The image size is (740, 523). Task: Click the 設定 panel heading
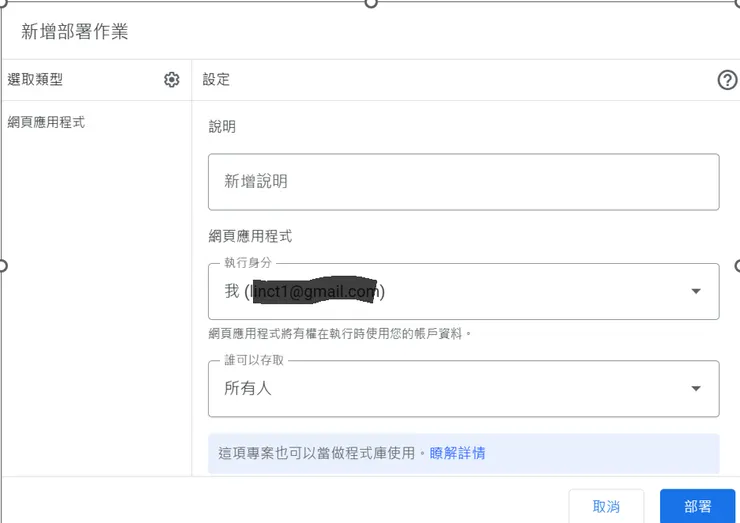tap(216, 80)
